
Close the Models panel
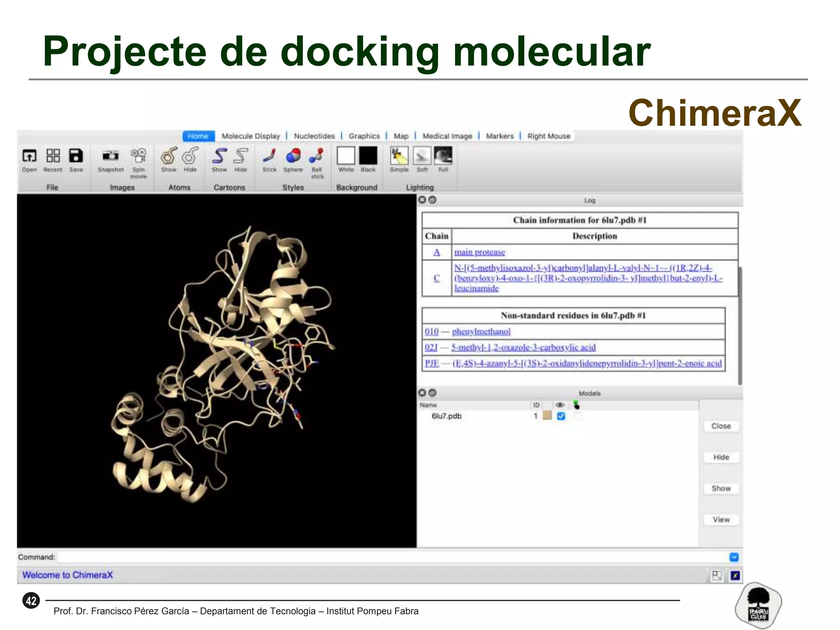pos(422,393)
